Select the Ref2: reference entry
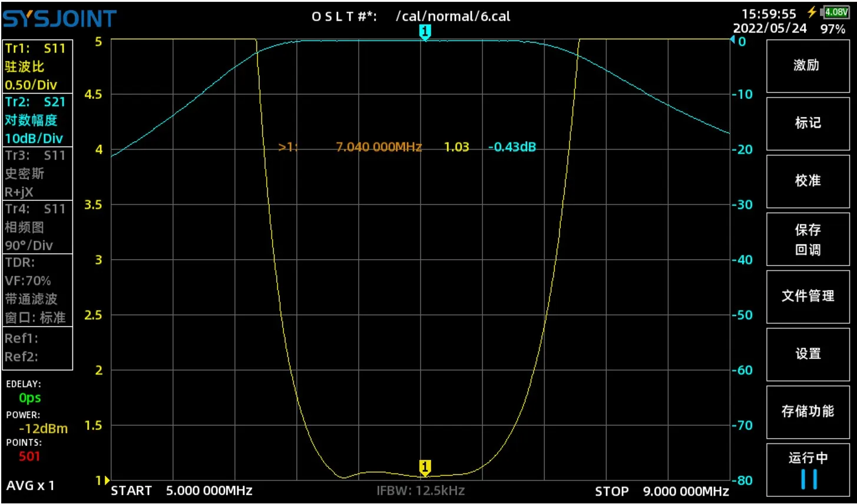The image size is (857, 504). pyautogui.click(x=21, y=357)
